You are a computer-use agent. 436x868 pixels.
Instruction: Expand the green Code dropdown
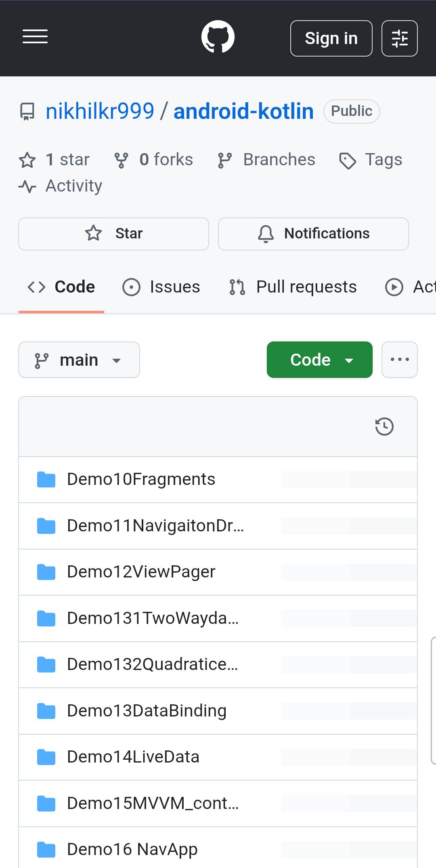tap(319, 360)
